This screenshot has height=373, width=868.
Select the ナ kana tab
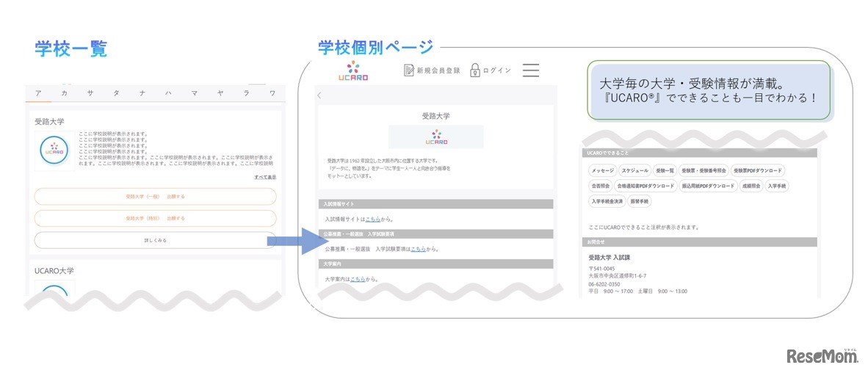pos(142,93)
